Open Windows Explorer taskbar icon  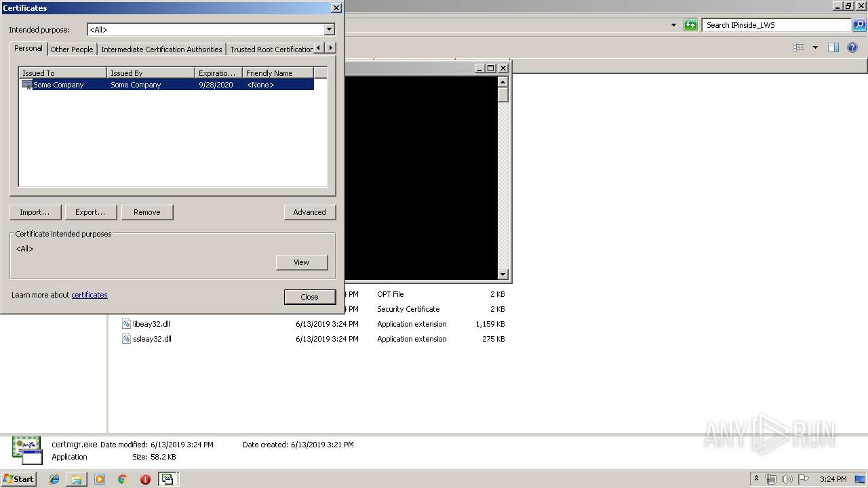77,479
